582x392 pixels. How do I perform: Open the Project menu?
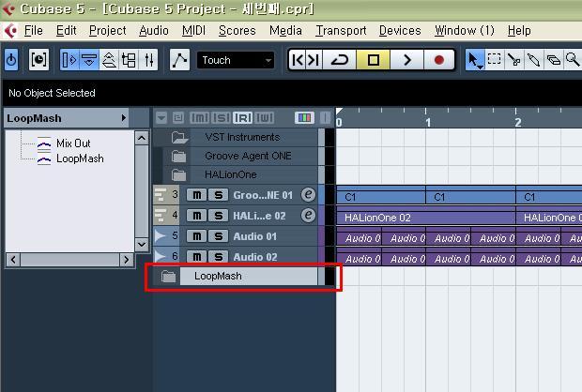pos(108,30)
